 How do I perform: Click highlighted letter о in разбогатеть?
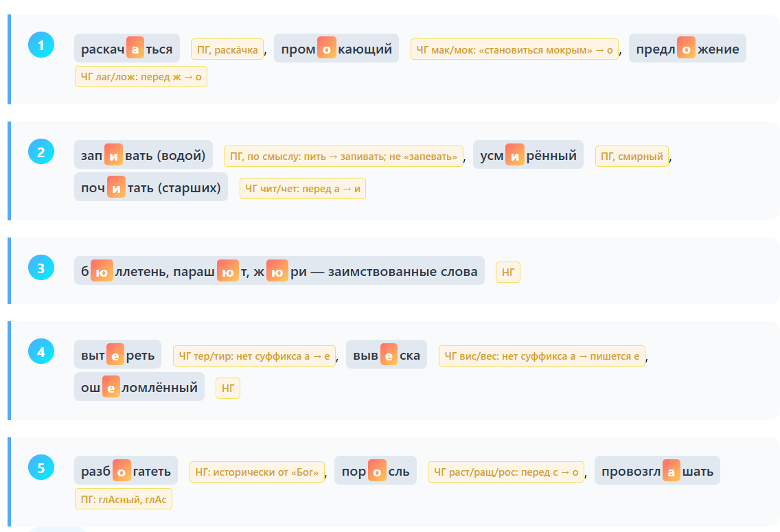coord(122,470)
